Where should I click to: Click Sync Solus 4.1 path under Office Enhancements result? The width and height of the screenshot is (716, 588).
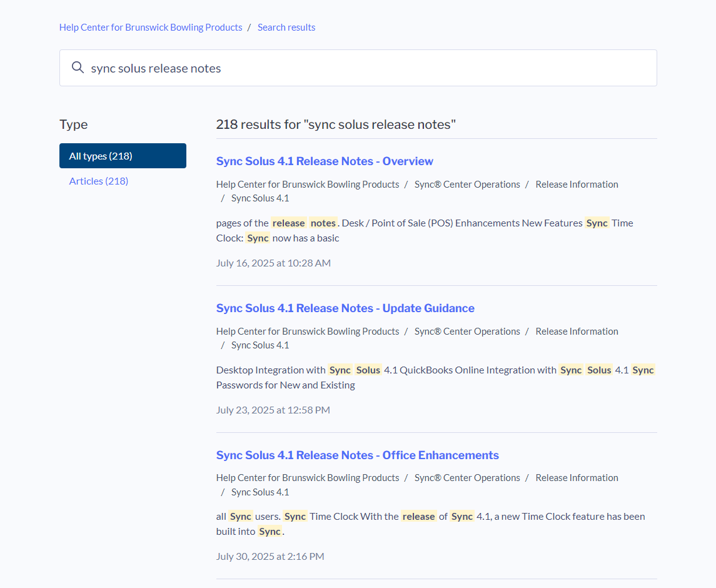click(x=260, y=492)
